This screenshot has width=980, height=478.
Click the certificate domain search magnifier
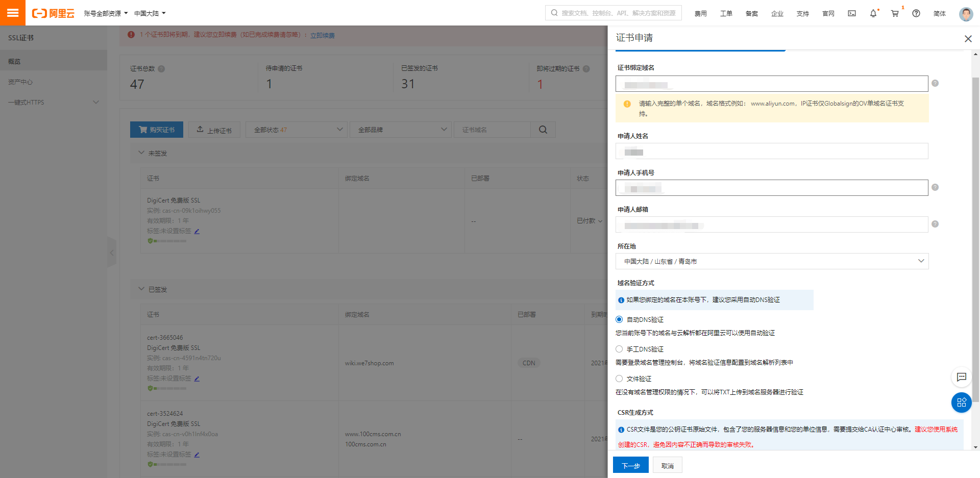click(x=543, y=130)
